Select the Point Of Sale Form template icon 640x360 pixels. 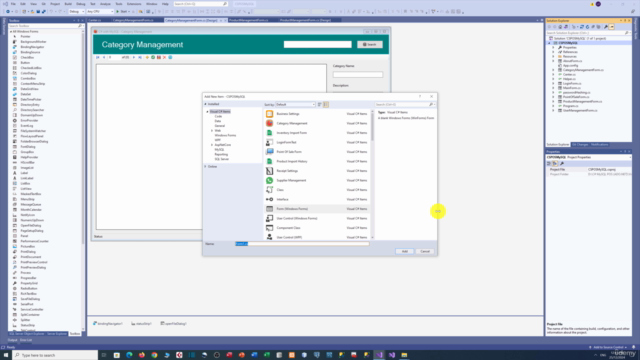pos(269,152)
